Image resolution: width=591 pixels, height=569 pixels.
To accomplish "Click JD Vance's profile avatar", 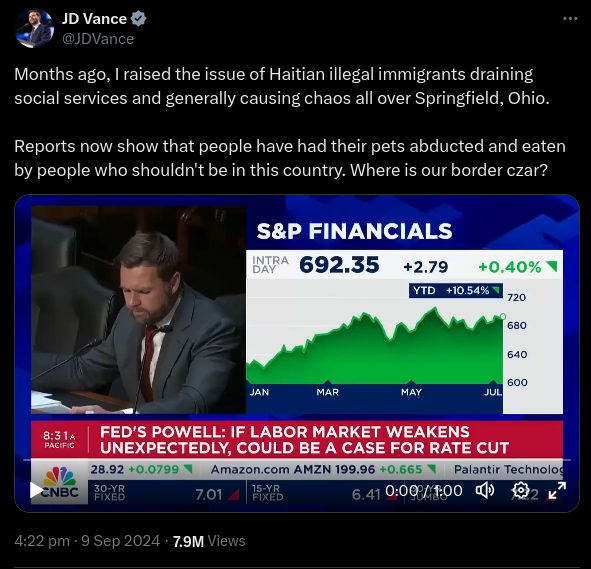I will point(34,28).
